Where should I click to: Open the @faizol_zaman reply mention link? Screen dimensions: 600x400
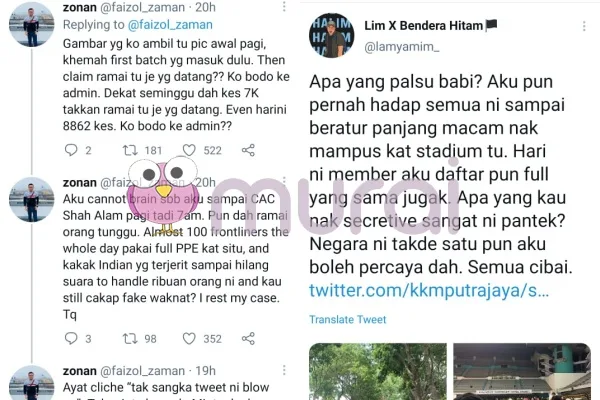[170, 24]
